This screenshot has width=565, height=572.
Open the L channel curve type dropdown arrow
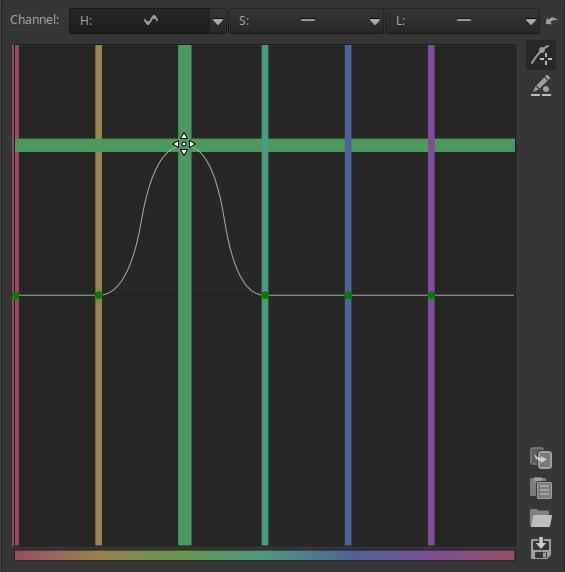click(x=531, y=22)
